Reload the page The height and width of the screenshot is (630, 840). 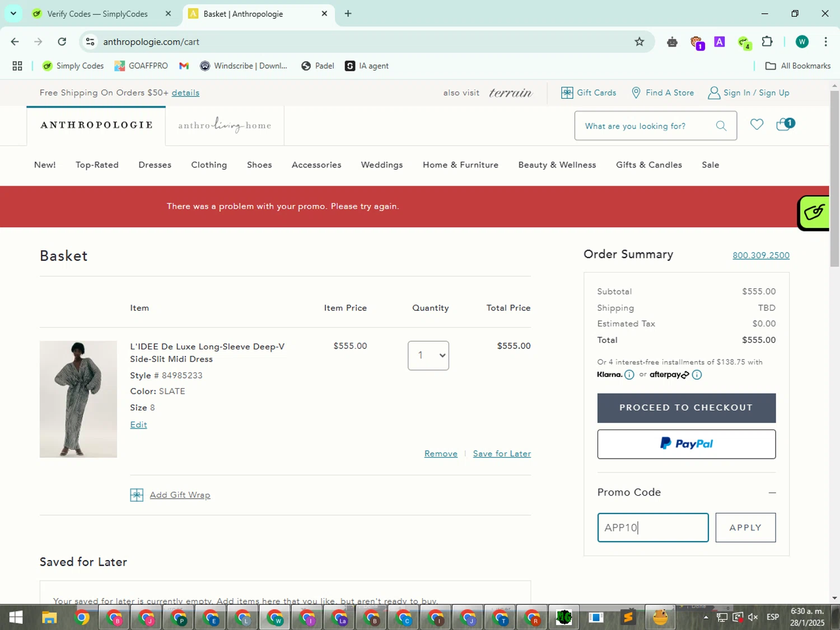tap(62, 41)
